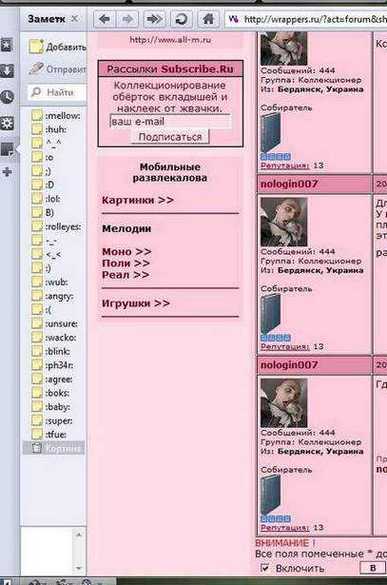This screenshot has height=585, width=387.
Task: Click Добавить to add a note
Action: pyautogui.click(x=58, y=47)
